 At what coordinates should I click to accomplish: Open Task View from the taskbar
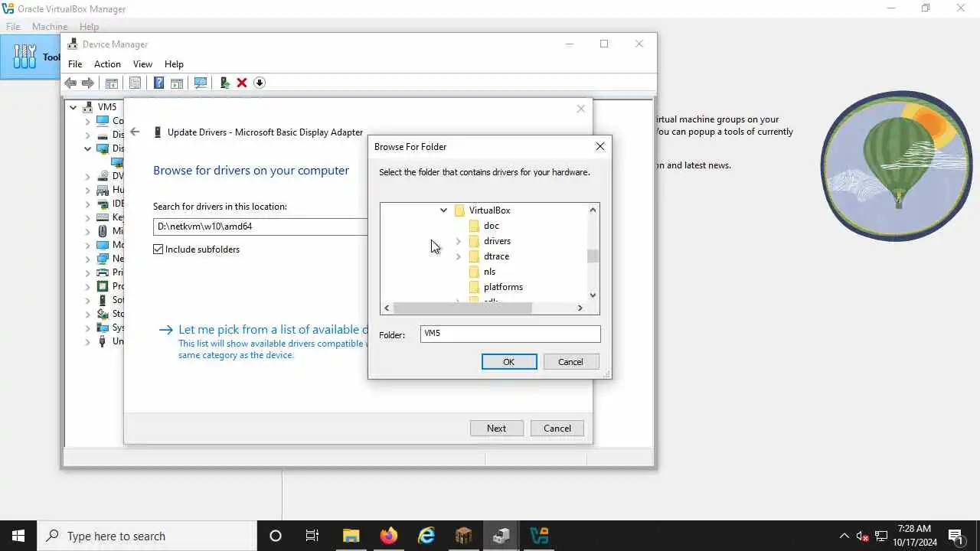pyautogui.click(x=312, y=536)
